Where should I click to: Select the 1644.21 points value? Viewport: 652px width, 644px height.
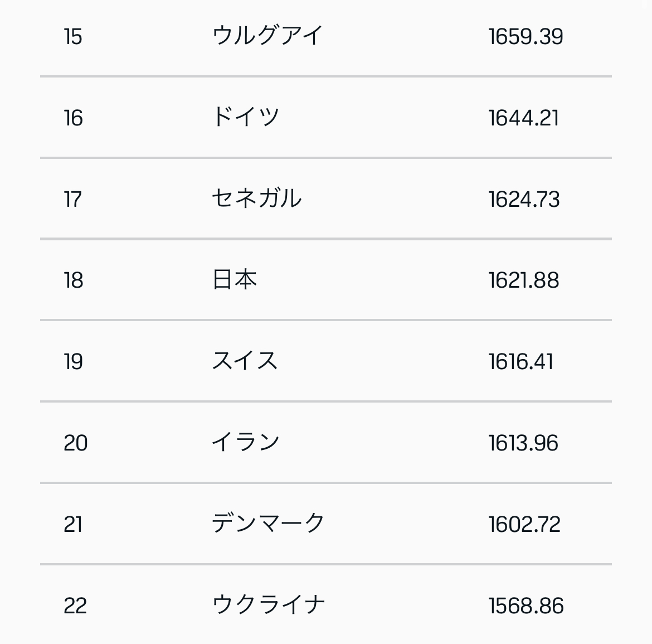[523, 118]
